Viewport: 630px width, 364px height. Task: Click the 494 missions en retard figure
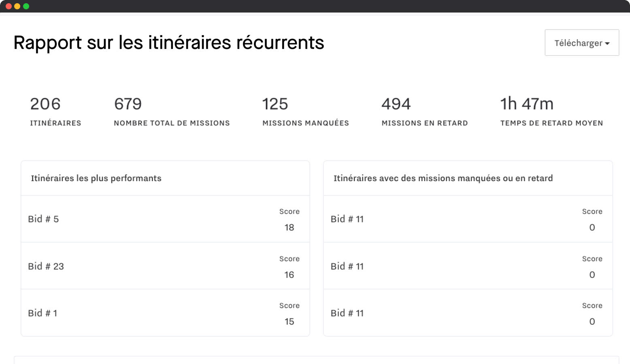point(424,111)
